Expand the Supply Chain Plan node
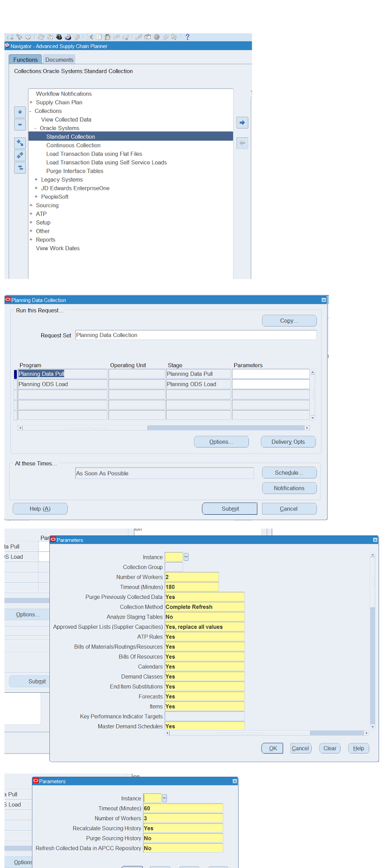The image size is (391, 868). click(x=31, y=103)
